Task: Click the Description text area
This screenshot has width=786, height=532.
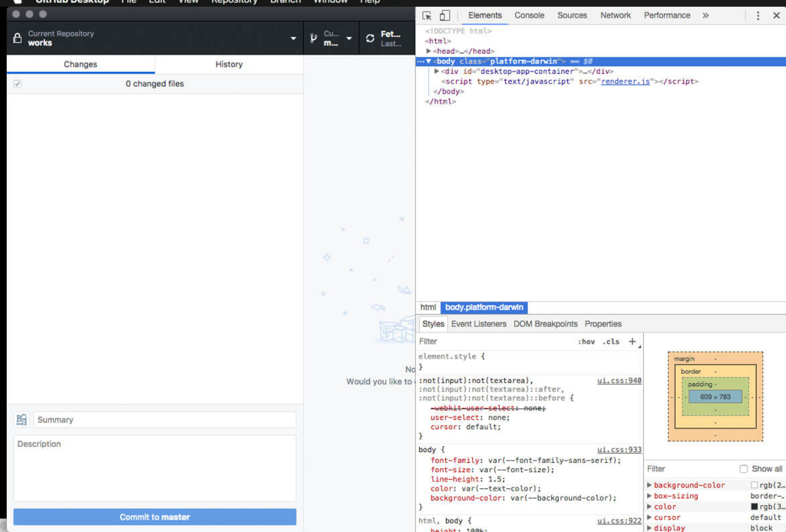Action: [x=155, y=468]
